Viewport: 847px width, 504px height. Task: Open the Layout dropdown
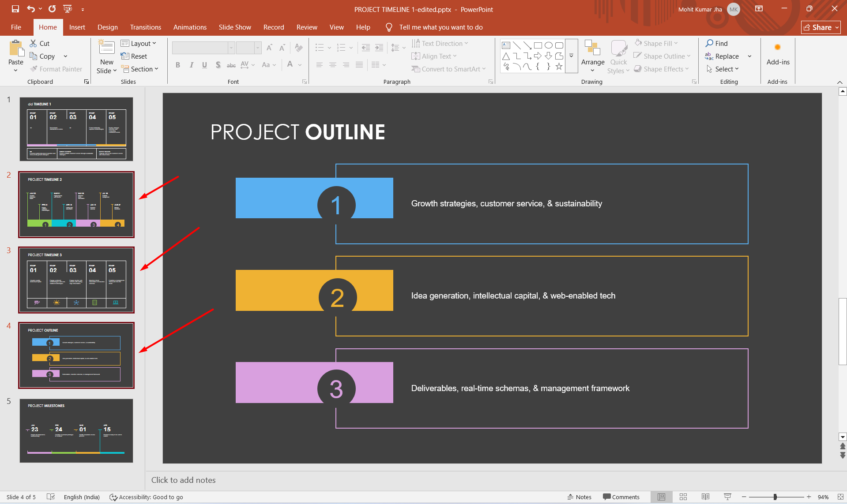pyautogui.click(x=139, y=43)
